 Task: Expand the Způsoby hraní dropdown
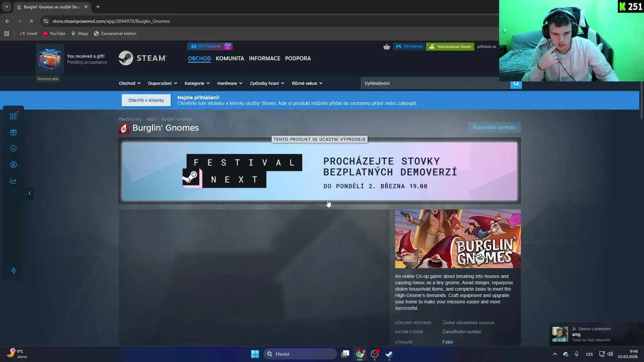(x=267, y=83)
